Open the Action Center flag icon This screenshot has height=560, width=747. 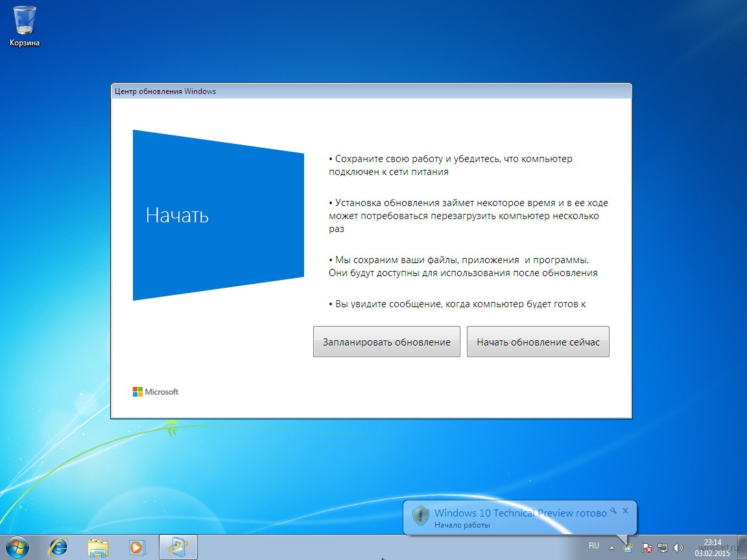(646, 548)
